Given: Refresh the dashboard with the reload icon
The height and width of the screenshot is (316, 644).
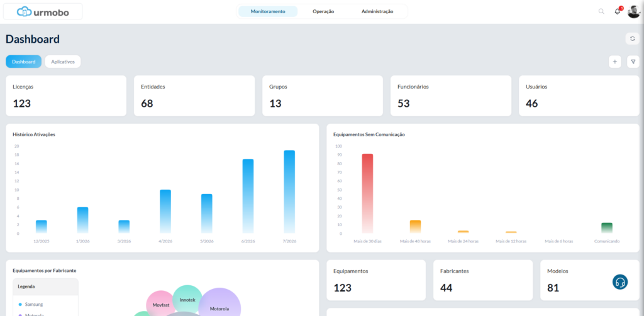Looking at the screenshot, I should pyautogui.click(x=633, y=38).
